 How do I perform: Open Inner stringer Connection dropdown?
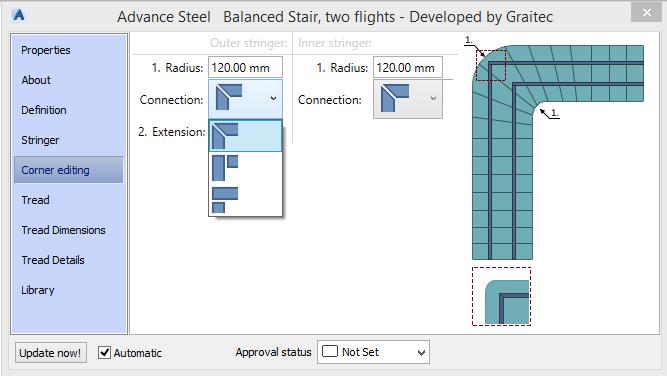click(408, 99)
